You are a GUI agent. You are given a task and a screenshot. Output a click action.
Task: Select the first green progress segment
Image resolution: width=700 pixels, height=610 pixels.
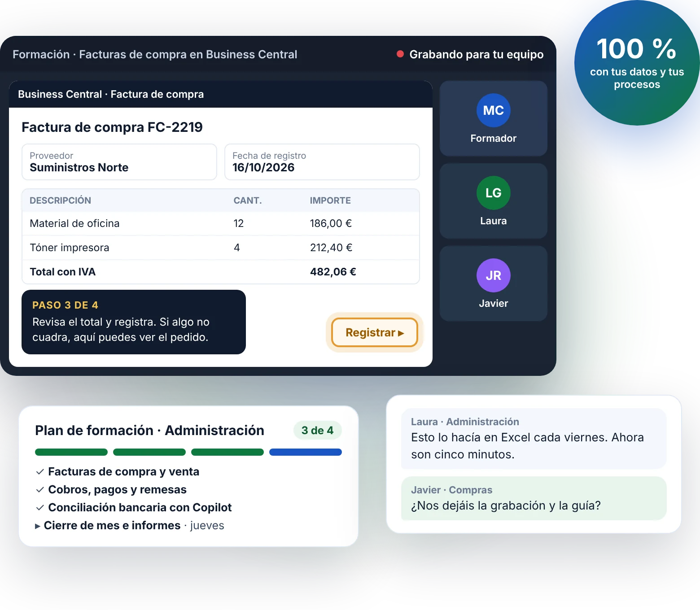71,452
